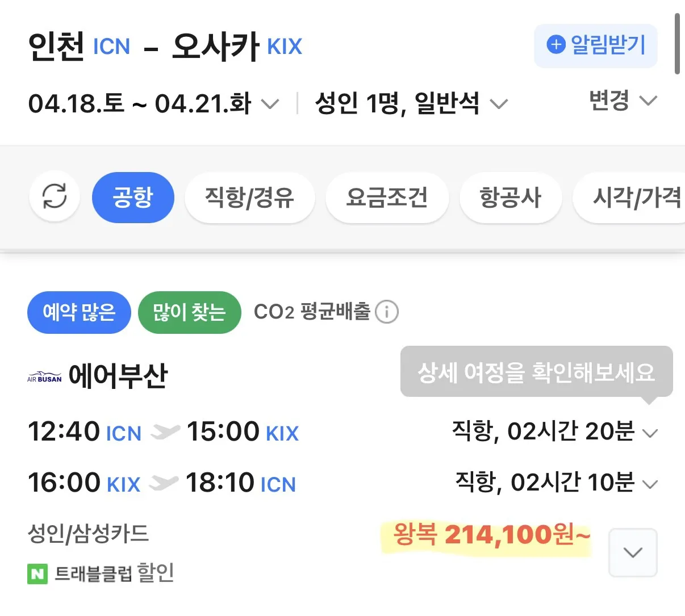This screenshot has width=685, height=616.
Task: Open the 요금조건 filter tab
Action: (387, 198)
